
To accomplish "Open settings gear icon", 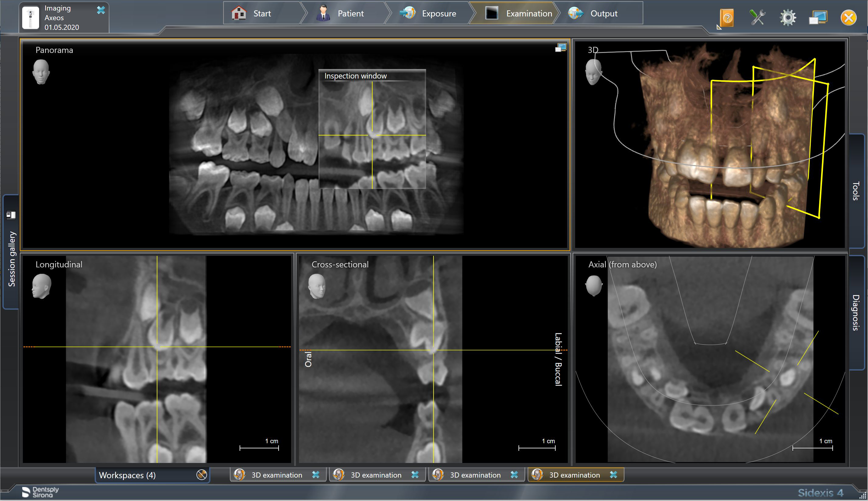I will pos(788,18).
